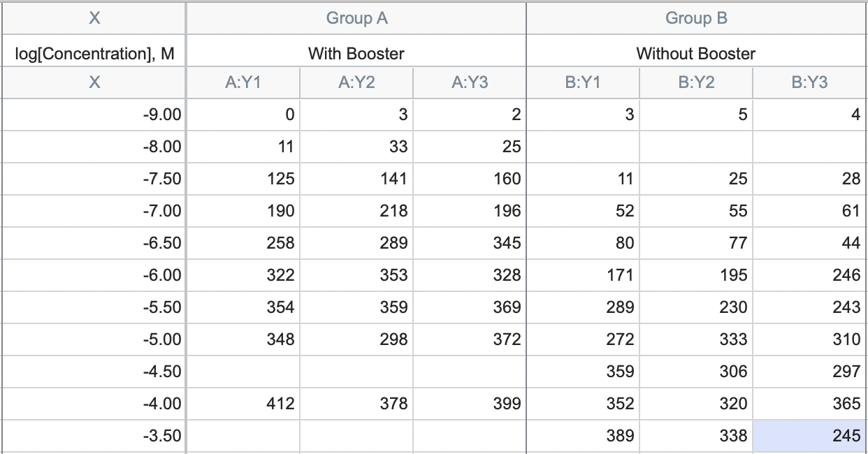The height and width of the screenshot is (454, 868).
Task: Click the B:Y2 subcolumn header
Action: point(696,82)
